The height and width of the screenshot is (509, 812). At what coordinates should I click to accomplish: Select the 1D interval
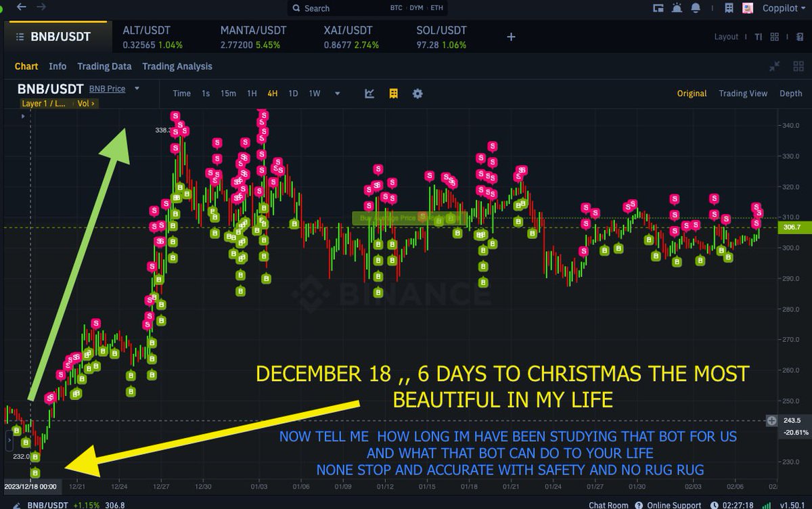click(x=294, y=93)
